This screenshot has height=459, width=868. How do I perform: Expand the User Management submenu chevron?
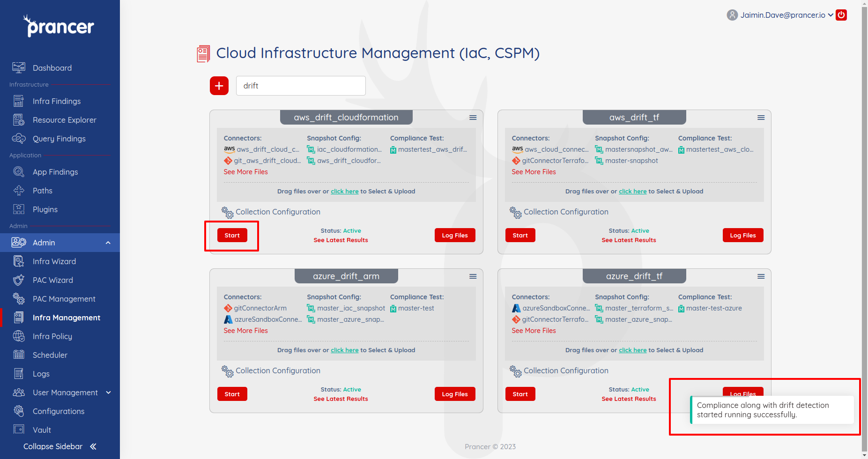(x=108, y=392)
